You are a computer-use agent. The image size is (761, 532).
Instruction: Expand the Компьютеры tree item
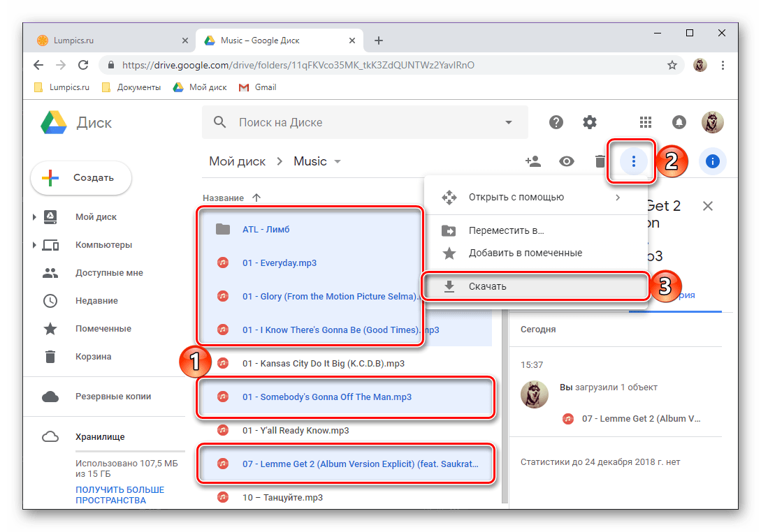tap(34, 245)
